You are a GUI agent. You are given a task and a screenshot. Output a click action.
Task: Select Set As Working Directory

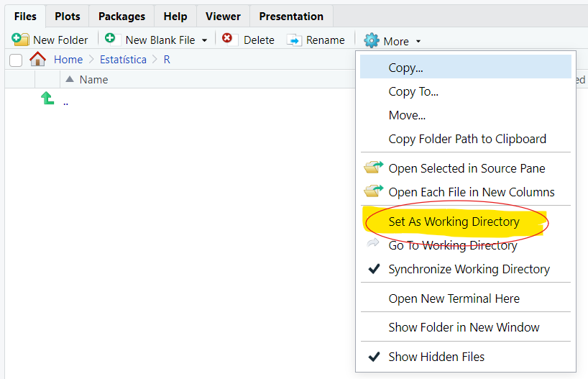454,222
